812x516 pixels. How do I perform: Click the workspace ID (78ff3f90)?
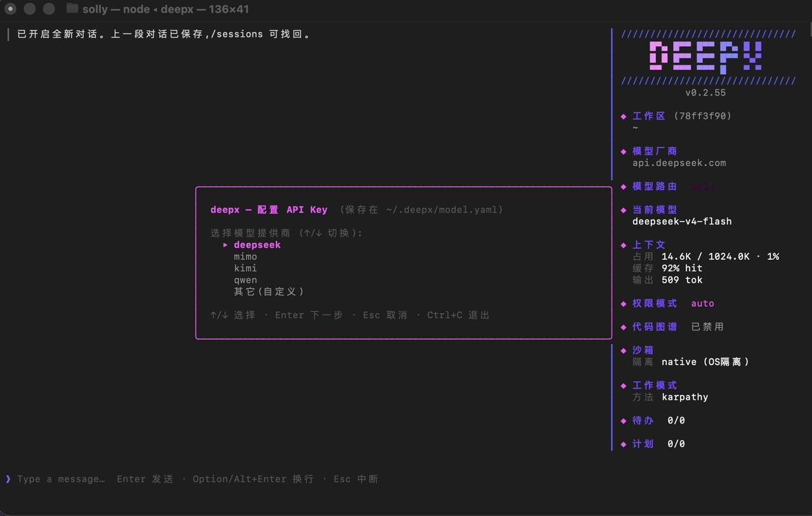pyautogui.click(x=702, y=116)
